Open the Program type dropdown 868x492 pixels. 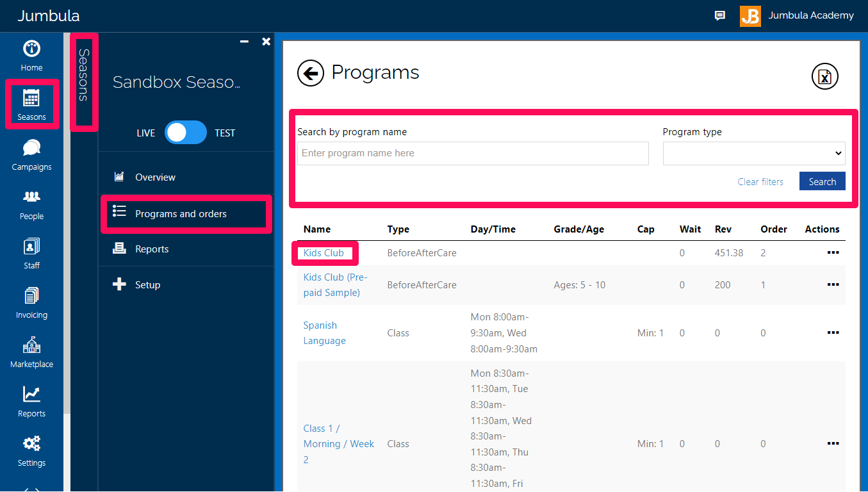pyautogui.click(x=754, y=153)
